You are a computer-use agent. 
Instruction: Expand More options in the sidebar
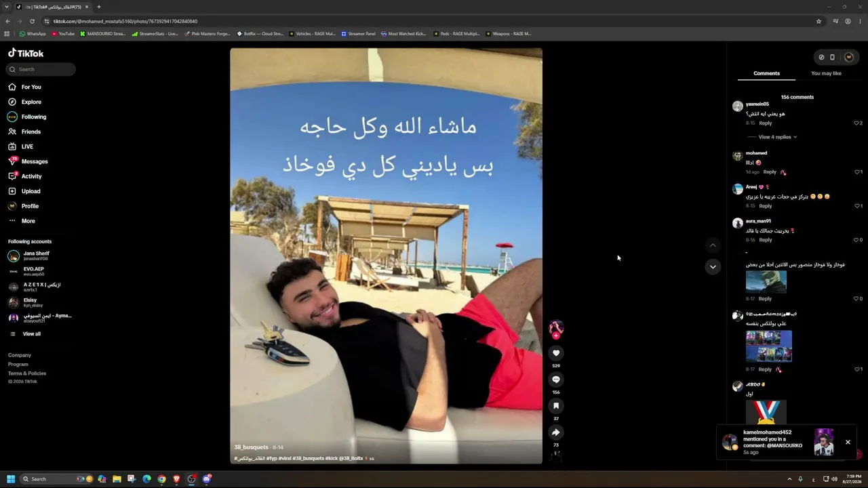22,221
